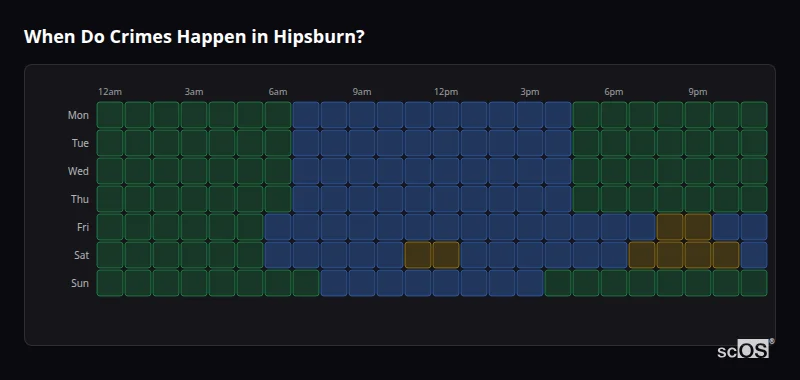This screenshot has width=800, height=380.
Task: Click the Monday 7am blue cell
Action: click(306, 115)
